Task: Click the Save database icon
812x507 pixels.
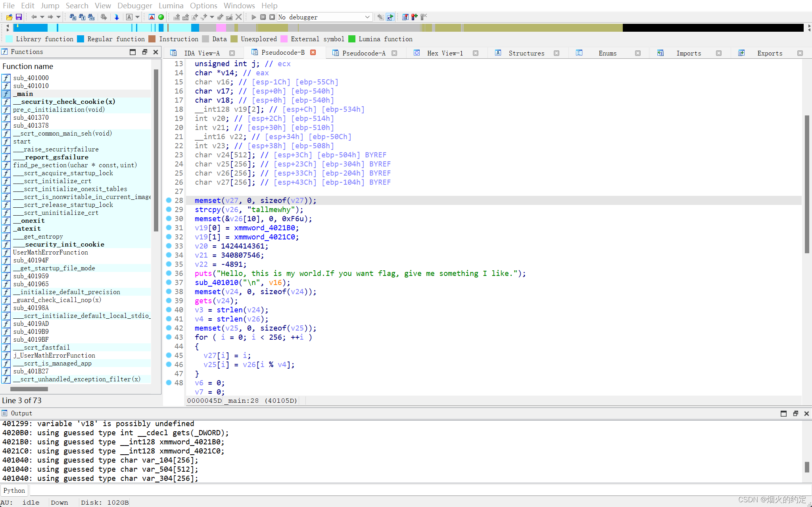Action: (19, 17)
